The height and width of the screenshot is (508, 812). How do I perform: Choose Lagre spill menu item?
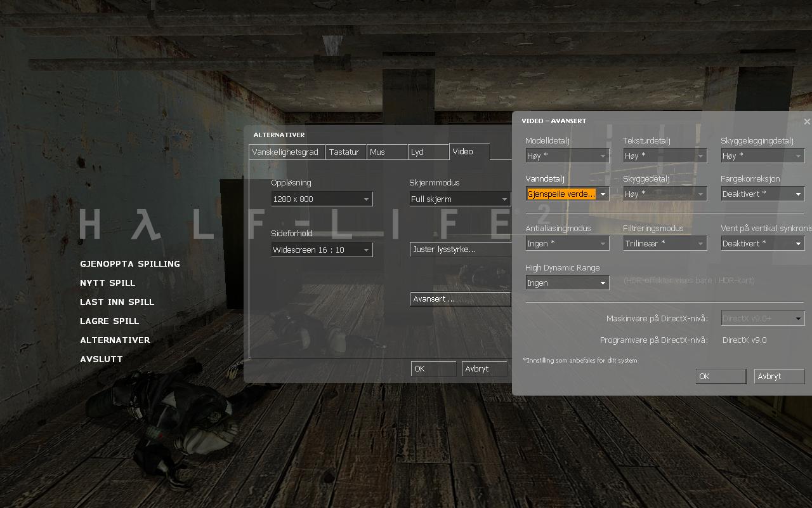(110, 321)
